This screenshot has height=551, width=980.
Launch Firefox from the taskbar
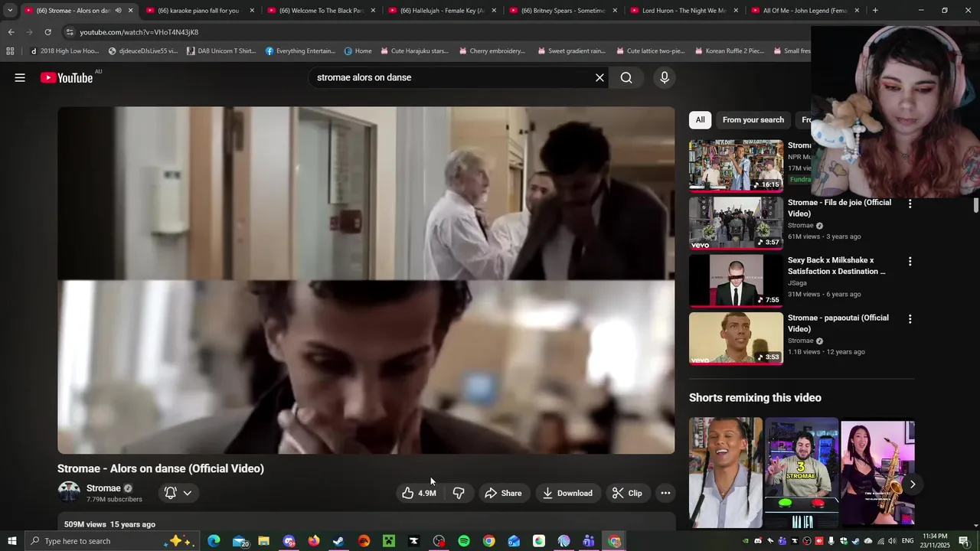(314, 541)
